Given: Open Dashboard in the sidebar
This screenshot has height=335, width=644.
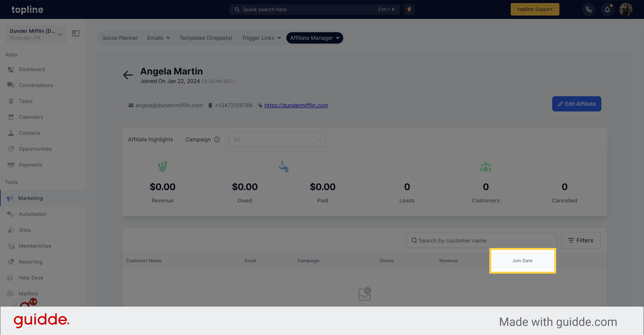Looking at the screenshot, I should click(x=32, y=69).
